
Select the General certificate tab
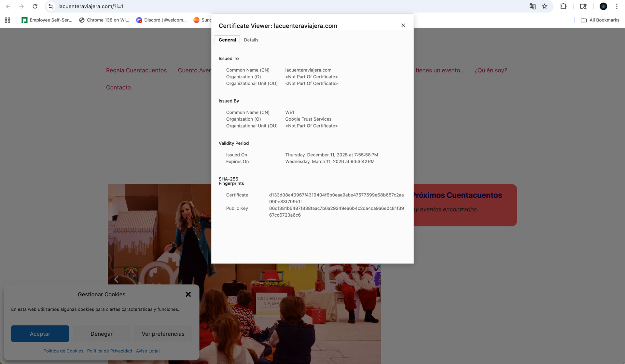227,40
